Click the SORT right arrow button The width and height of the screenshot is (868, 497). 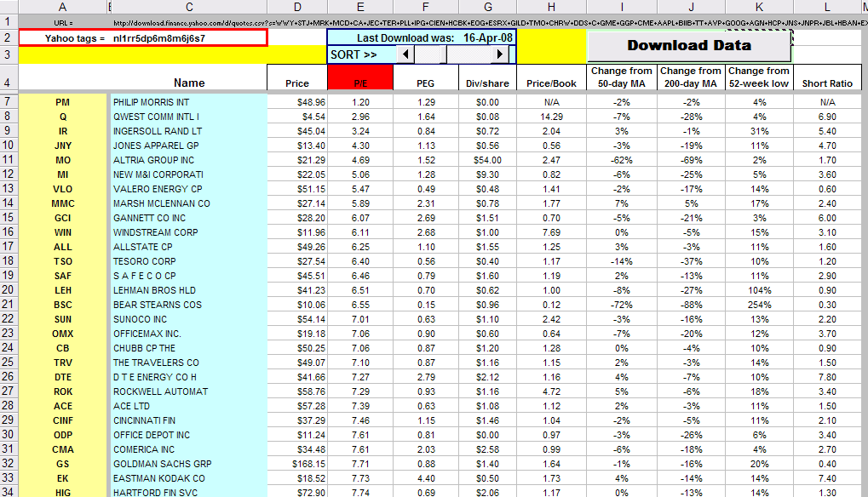(x=500, y=54)
